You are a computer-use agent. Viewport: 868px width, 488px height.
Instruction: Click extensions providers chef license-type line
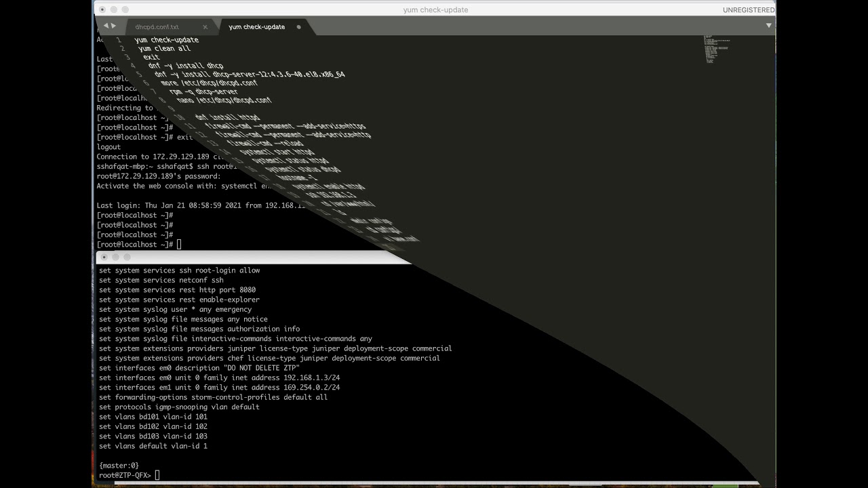click(x=269, y=358)
